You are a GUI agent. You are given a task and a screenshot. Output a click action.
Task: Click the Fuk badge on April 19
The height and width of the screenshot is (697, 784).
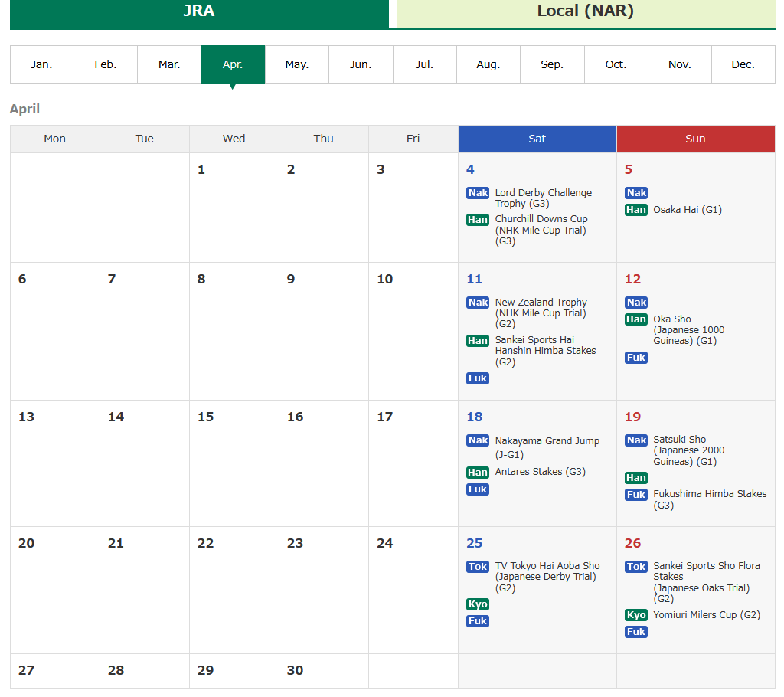point(636,495)
